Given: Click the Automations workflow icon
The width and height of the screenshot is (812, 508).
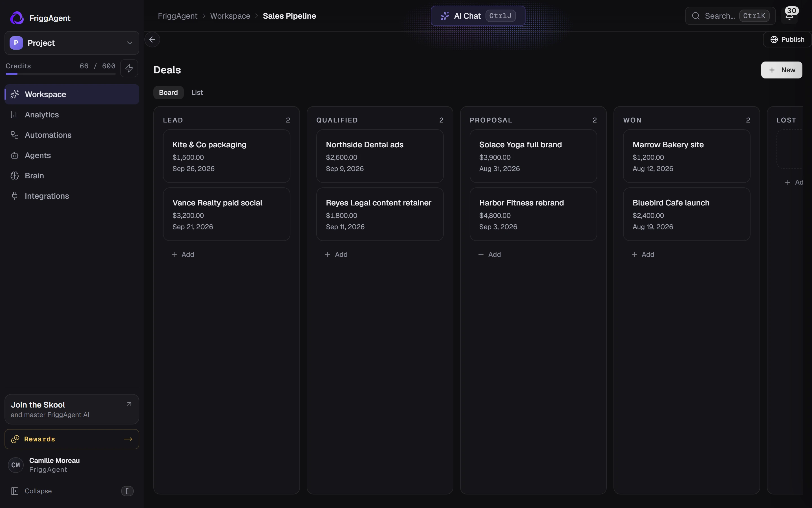Looking at the screenshot, I should coord(14,135).
